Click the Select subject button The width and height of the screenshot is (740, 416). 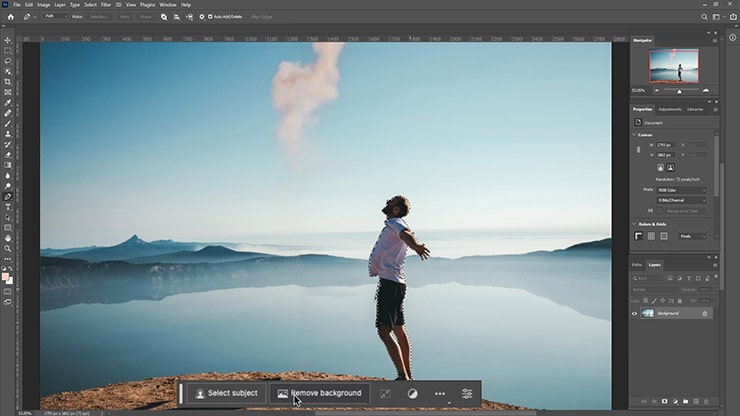click(227, 393)
